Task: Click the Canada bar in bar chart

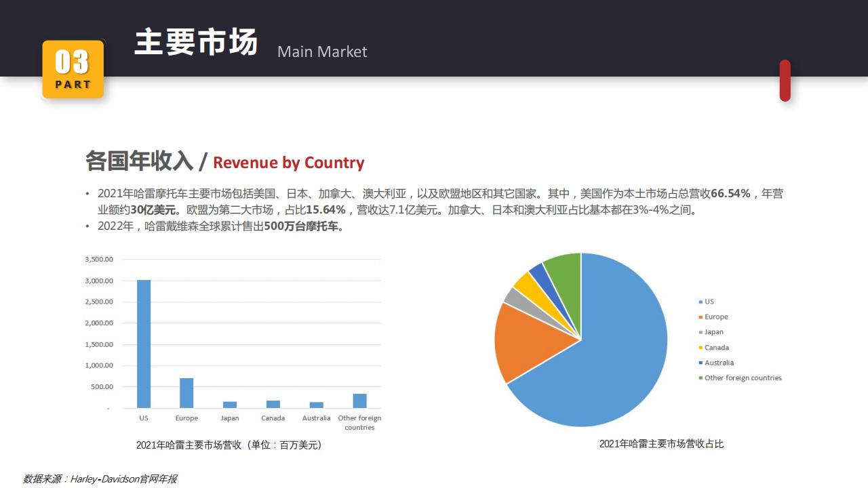Action: pyautogui.click(x=273, y=404)
